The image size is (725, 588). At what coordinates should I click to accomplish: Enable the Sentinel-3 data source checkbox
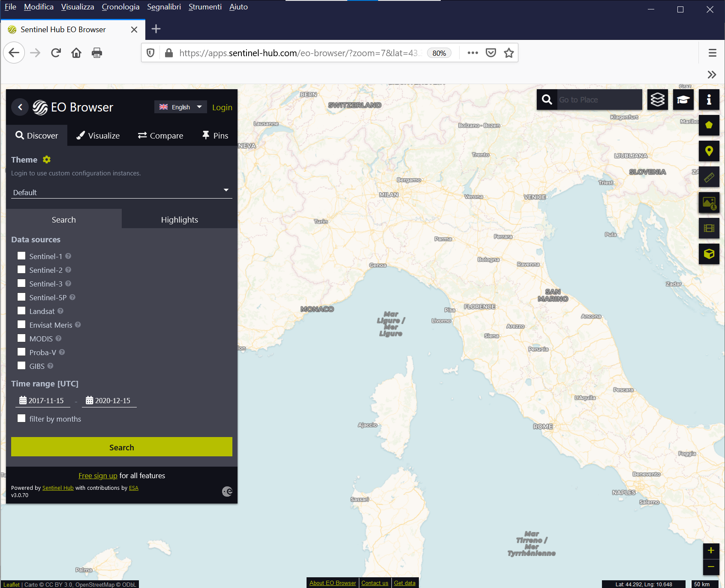[x=21, y=283]
